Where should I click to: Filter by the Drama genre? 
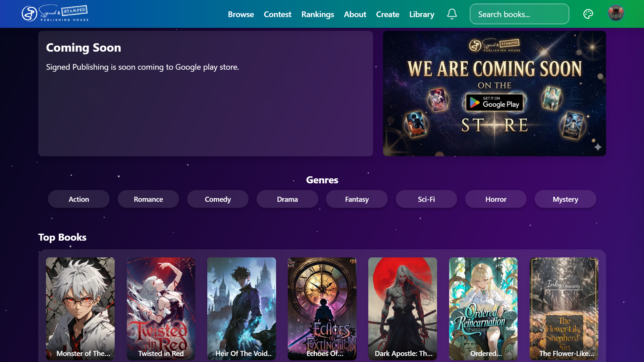click(287, 199)
